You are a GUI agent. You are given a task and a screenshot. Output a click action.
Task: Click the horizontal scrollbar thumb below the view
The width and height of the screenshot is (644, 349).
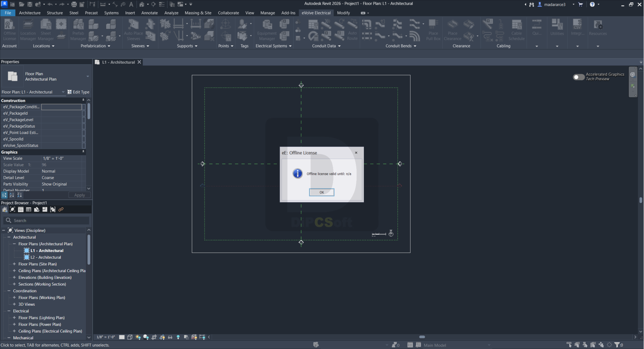[422, 337]
